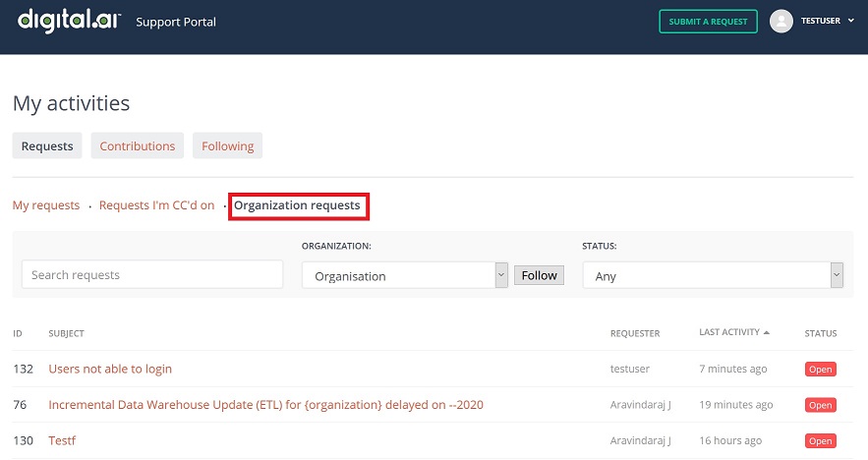This screenshot has height=460, width=868.
Task: Open request Users not able to login
Action: tap(110, 369)
